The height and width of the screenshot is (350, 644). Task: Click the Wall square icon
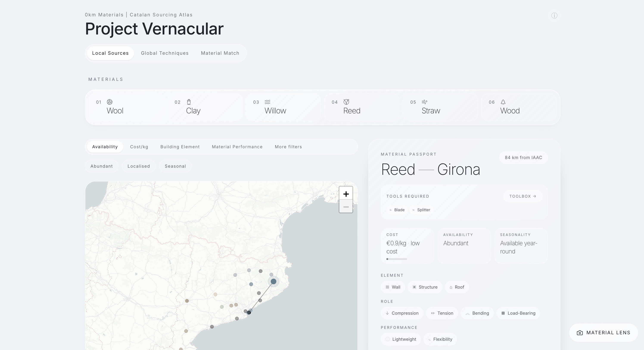click(387, 287)
